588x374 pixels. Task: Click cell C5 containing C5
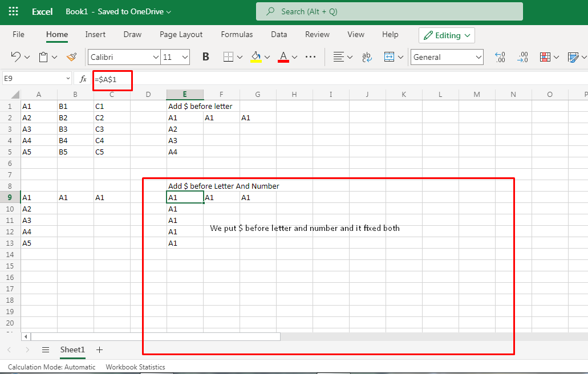(x=111, y=152)
